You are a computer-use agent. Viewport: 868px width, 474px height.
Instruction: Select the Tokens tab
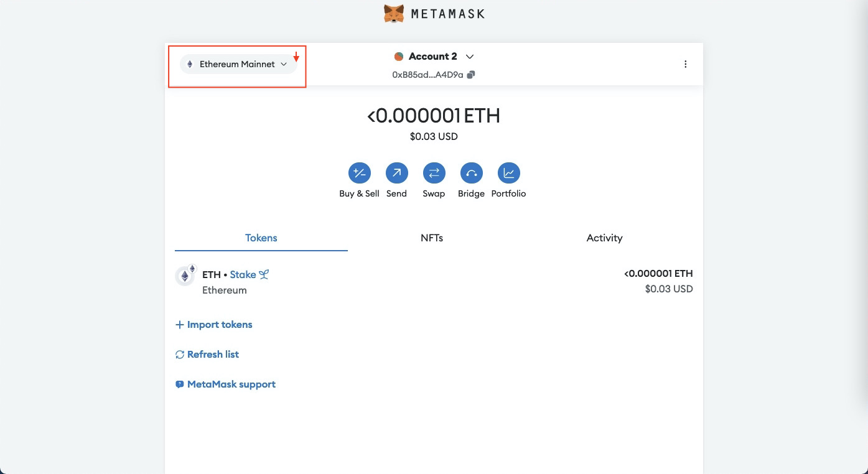(x=261, y=238)
